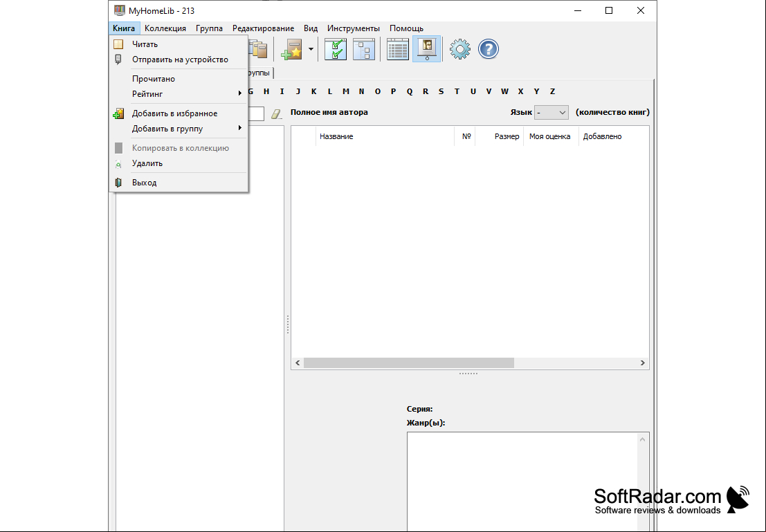Open help with the question mark icon
Screen dimensions: 766x532
click(488, 49)
